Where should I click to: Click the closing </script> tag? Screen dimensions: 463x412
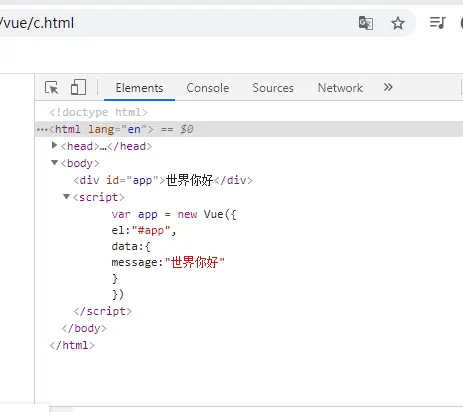[103, 311]
